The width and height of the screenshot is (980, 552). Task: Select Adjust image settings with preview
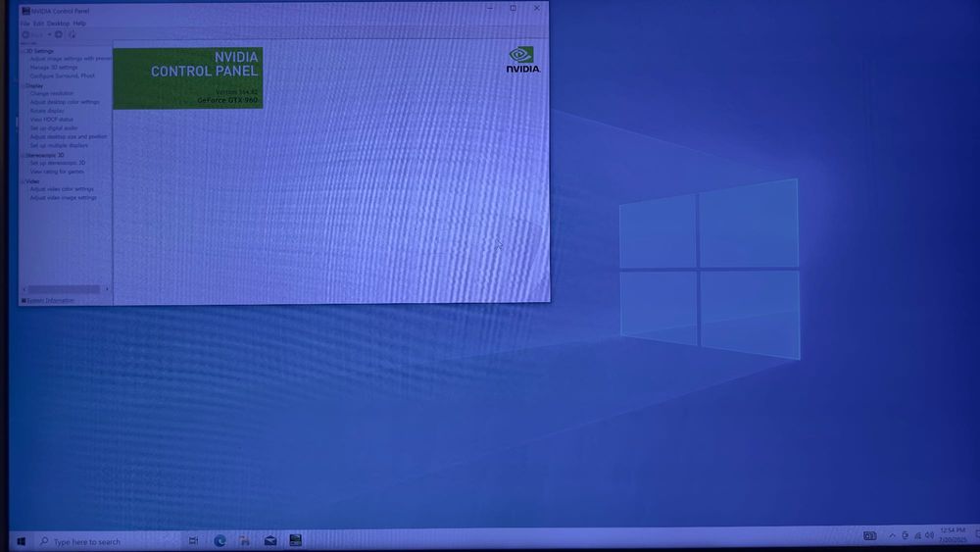click(71, 59)
